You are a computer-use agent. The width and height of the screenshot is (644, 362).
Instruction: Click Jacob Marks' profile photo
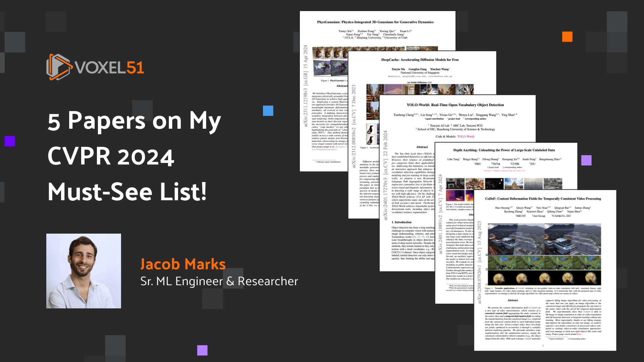(x=84, y=271)
